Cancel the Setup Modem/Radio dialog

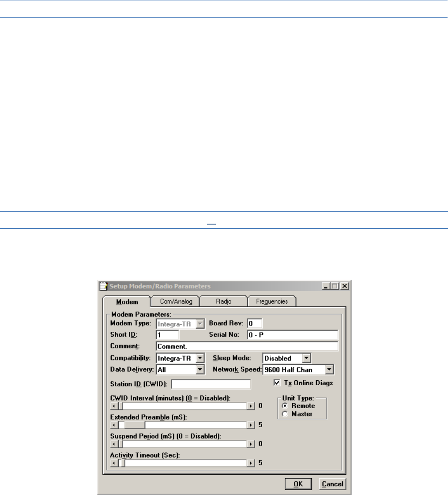pyautogui.click(x=332, y=484)
